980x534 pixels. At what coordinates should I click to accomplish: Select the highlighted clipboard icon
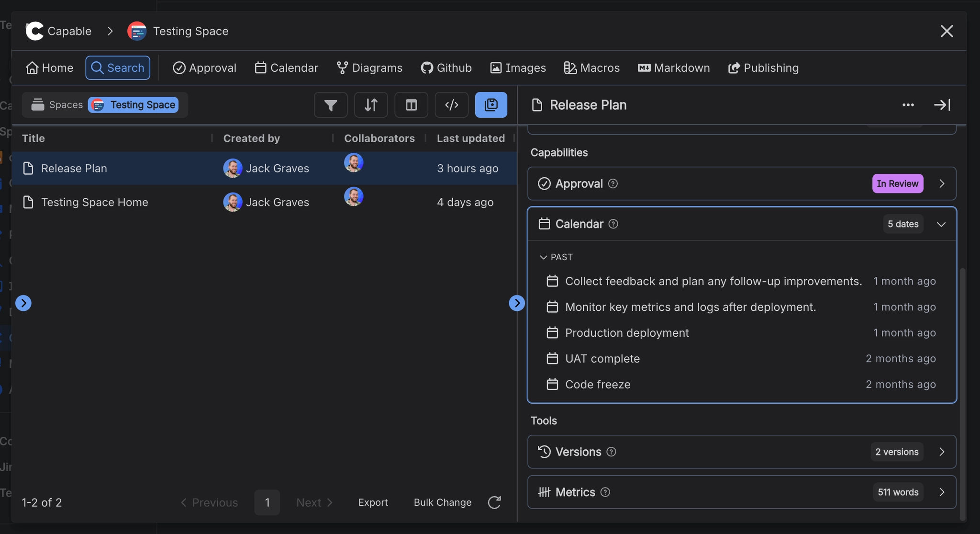coord(491,105)
